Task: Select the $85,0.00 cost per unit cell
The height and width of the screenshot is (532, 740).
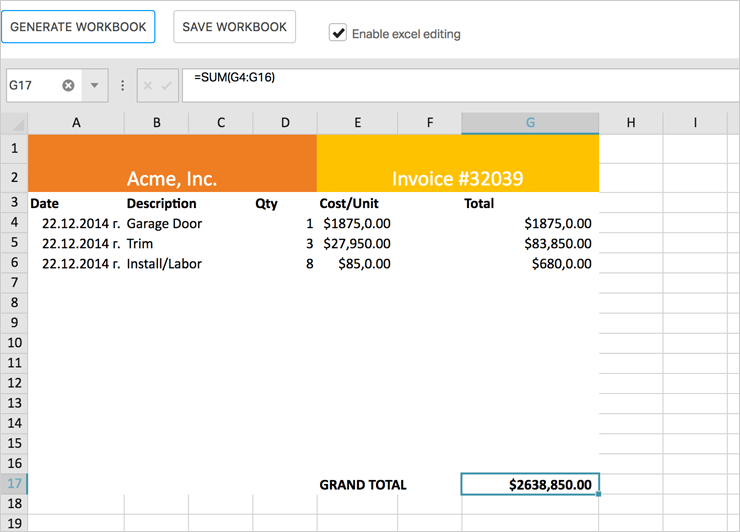Action: pos(358,263)
